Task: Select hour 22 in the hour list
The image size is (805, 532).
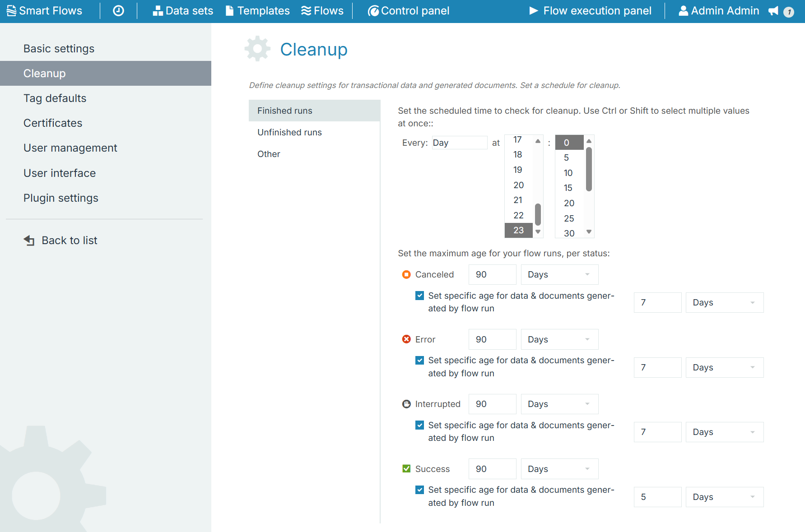Action: (518, 215)
